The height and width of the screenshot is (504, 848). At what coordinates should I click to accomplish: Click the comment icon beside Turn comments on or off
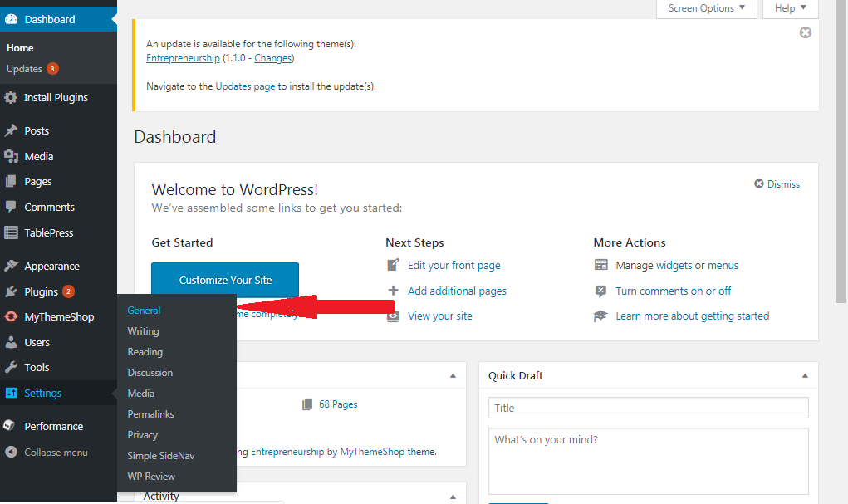pos(600,291)
